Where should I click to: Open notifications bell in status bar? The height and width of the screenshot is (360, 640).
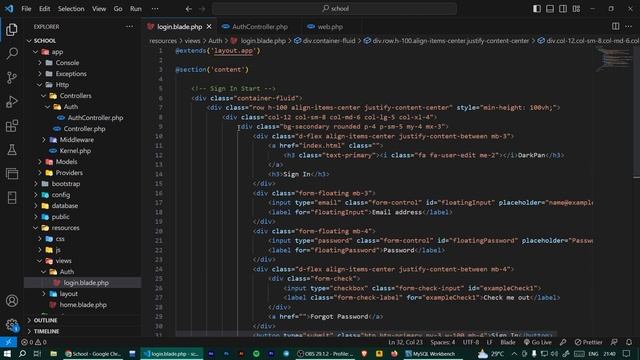(x=629, y=342)
